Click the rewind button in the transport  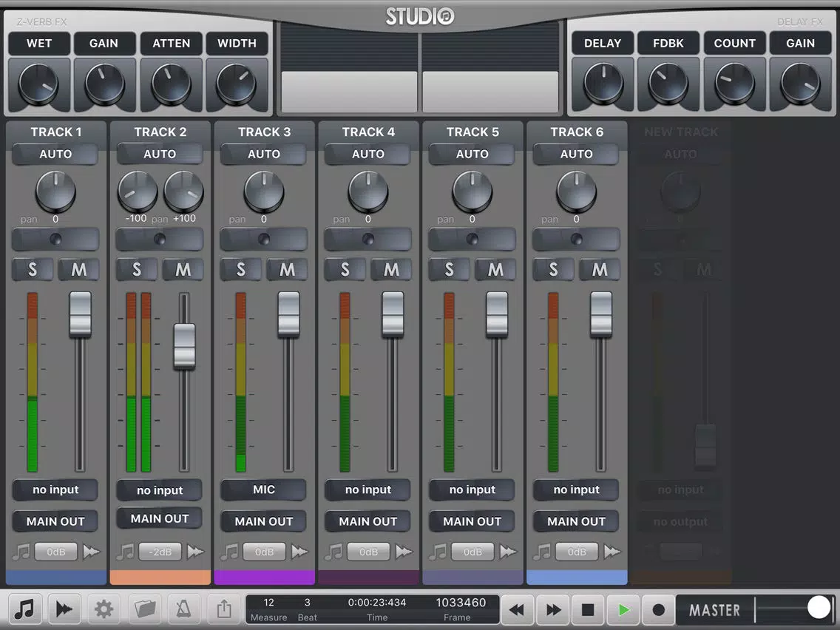(x=517, y=609)
